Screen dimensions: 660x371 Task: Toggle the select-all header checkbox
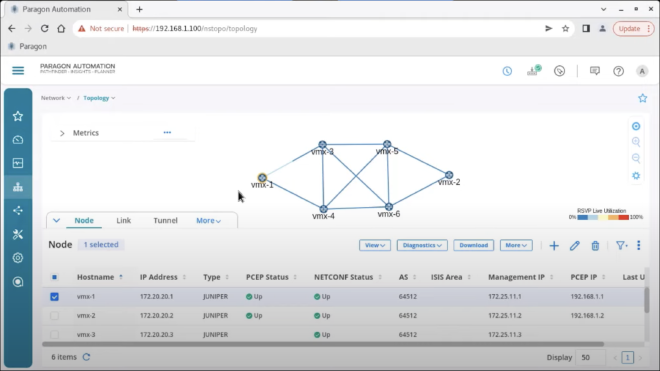(x=54, y=277)
